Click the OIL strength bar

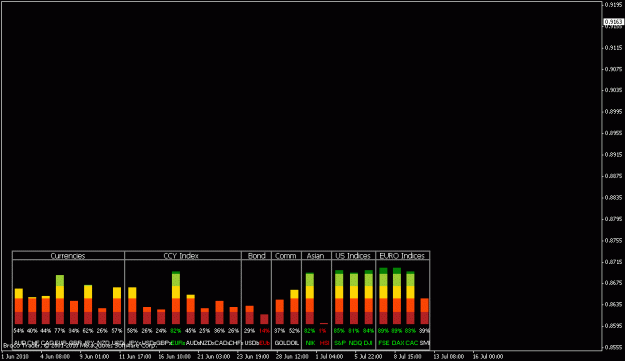(294, 307)
